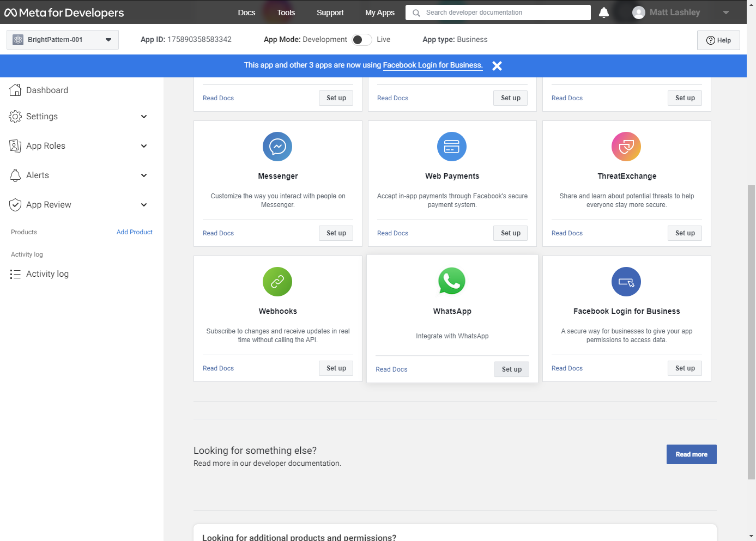Click the ThreatExchange shield icon
This screenshot has width=756, height=541.
coord(626,147)
